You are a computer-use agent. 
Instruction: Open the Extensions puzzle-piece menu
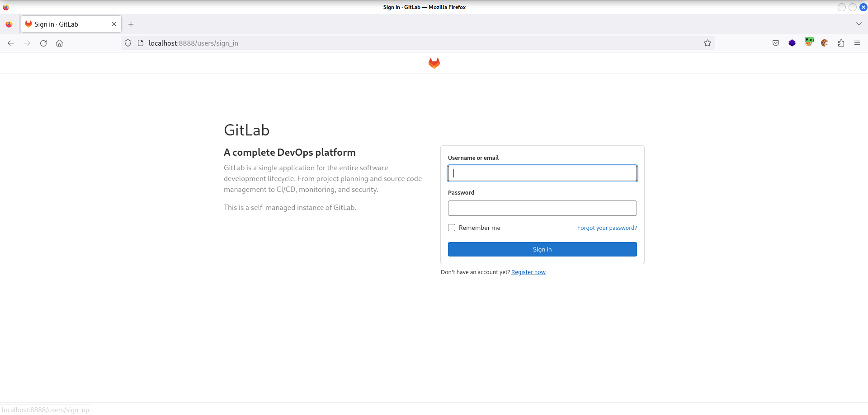841,43
